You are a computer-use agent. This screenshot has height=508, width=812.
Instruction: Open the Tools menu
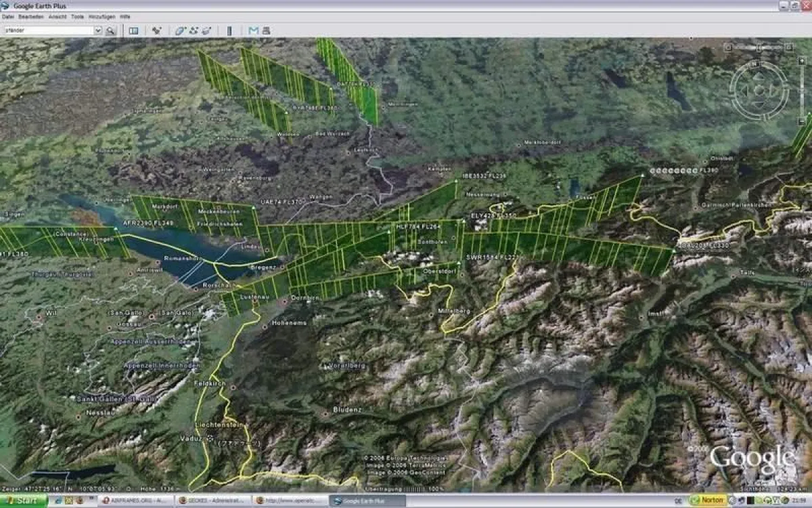coord(78,16)
